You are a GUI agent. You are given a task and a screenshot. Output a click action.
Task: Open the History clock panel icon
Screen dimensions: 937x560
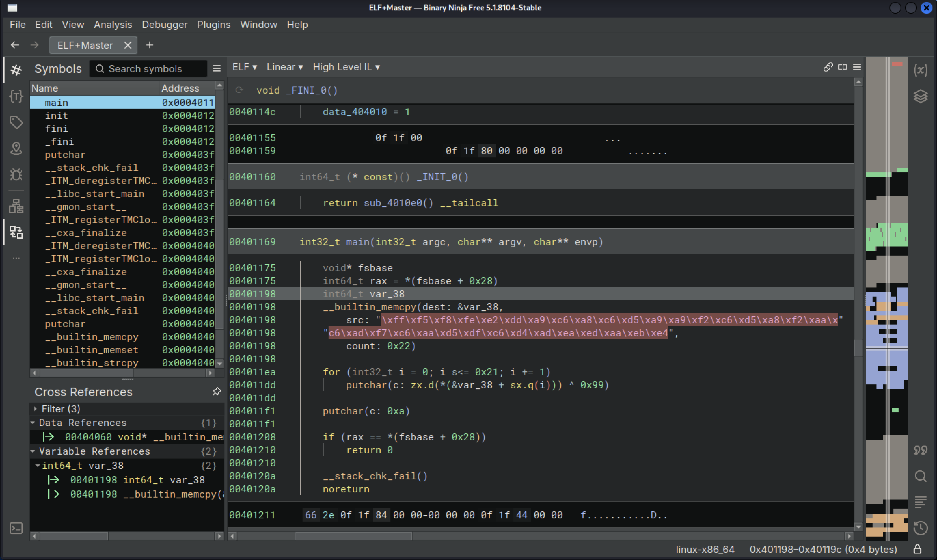click(x=920, y=528)
